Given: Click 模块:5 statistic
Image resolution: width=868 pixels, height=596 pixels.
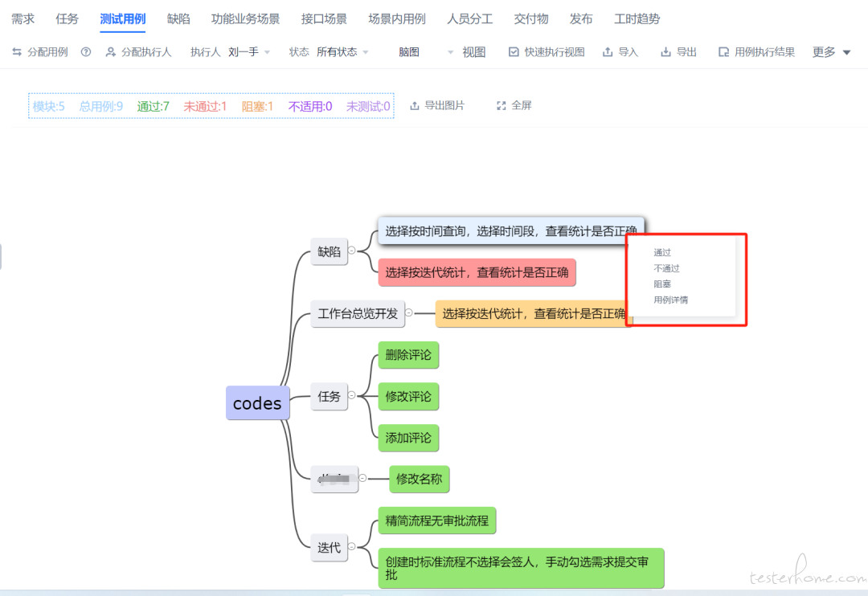Looking at the screenshot, I should pyautogui.click(x=49, y=106).
